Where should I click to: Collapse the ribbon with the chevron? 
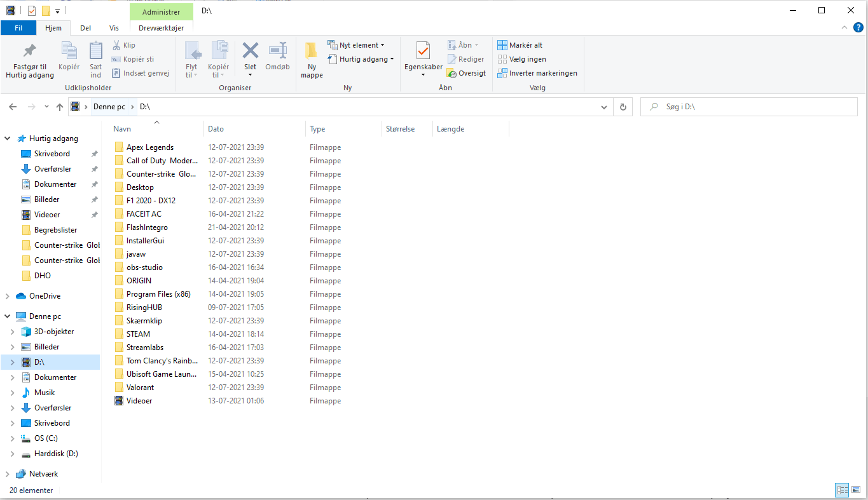click(x=844, y=27)
